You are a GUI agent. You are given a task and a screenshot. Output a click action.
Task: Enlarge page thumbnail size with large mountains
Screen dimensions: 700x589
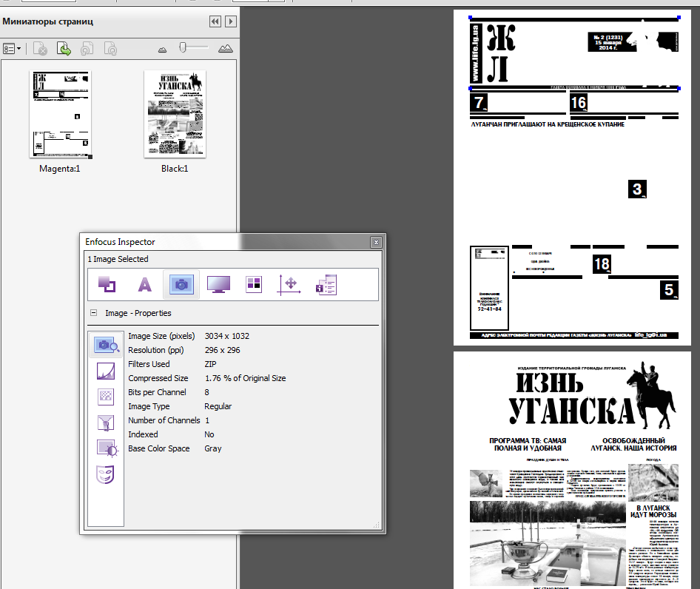coord(226,49)
